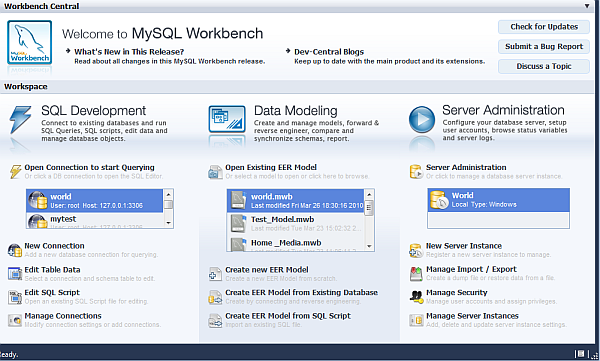
Task: Click the Check for Updates button
Action: [544, 27]
